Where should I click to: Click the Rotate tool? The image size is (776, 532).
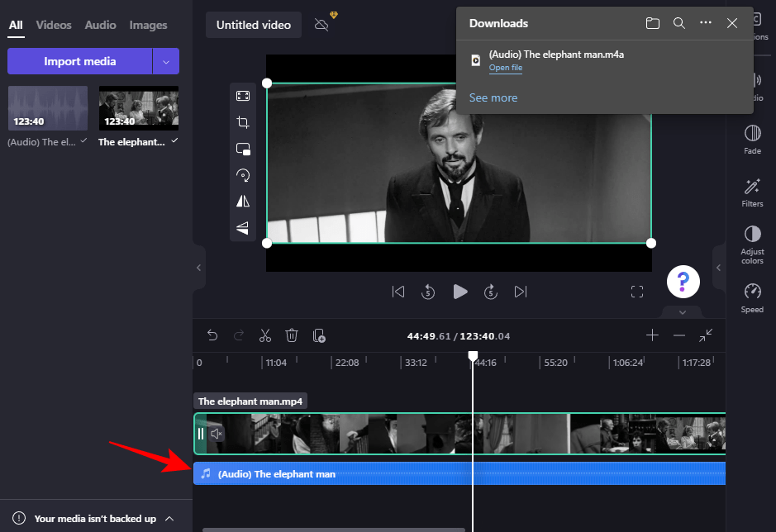pos(242,174)
